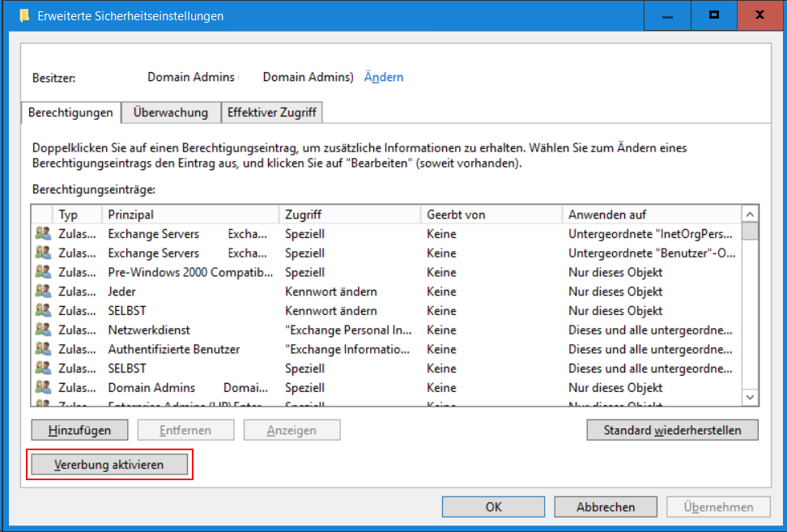Switch to the Überwachung tab
Viewport: 787px width, 532px height.
tap(171, 113)
